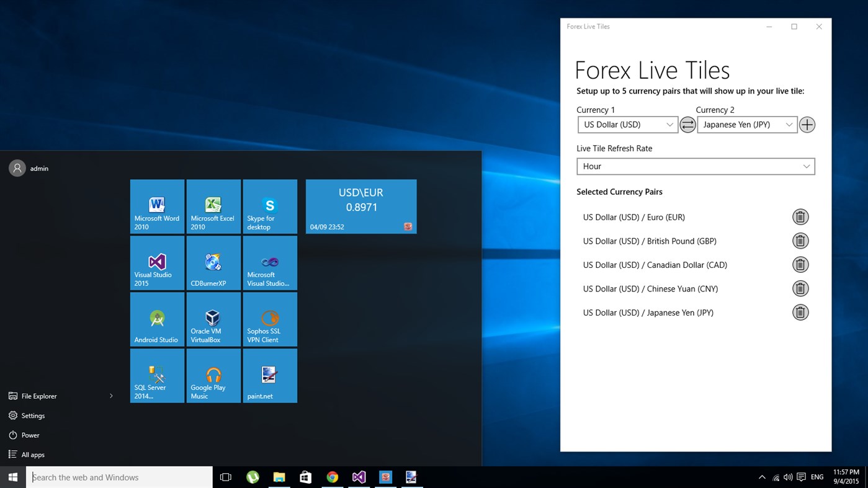Open Forex Live Tiles from the taskbar

point(385,477)
